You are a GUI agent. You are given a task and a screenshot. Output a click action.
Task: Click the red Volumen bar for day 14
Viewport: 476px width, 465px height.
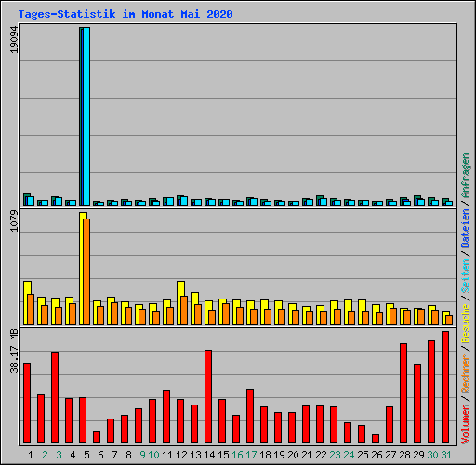[x=208, y=396]
